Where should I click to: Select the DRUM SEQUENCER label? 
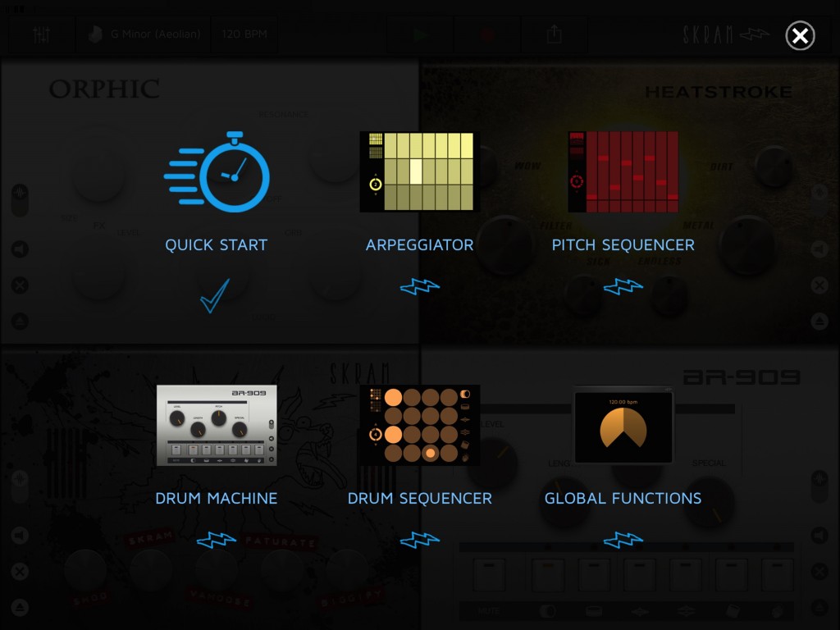(419, 498)
